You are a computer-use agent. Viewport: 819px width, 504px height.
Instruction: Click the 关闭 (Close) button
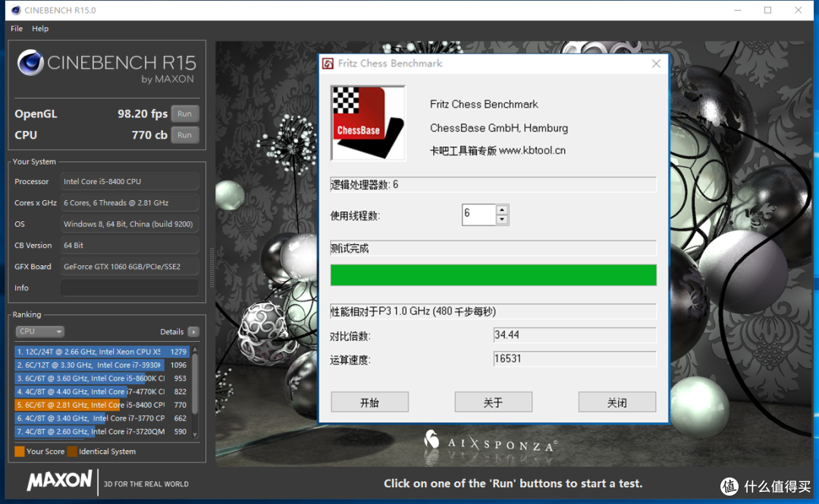tap(617, 402)
